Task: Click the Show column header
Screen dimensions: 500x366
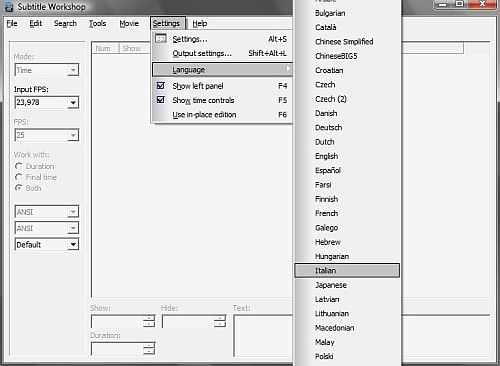Action: [x=135, y=48]
